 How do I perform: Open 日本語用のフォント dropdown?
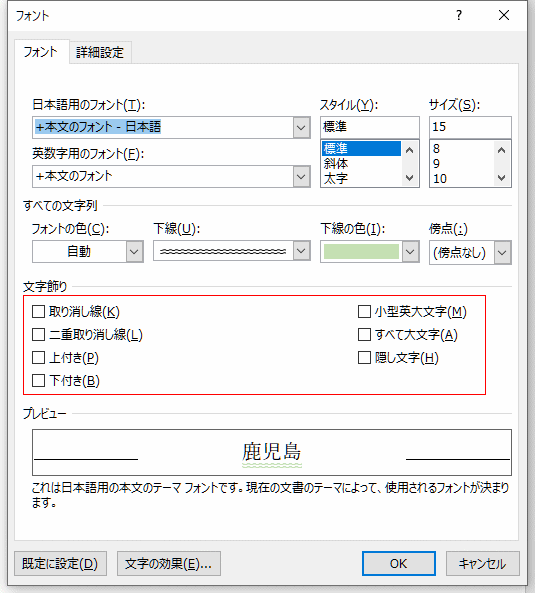pos(301,127)
